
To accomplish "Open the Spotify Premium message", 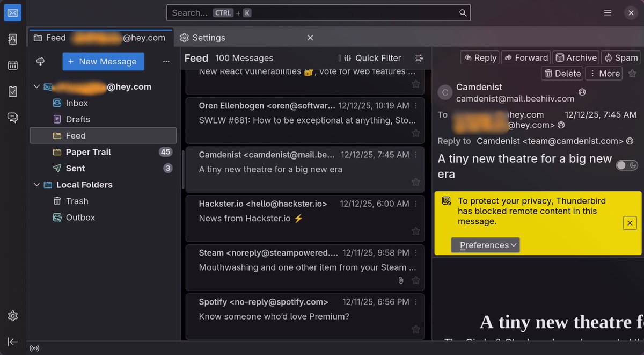I will [x=305, y=317].
